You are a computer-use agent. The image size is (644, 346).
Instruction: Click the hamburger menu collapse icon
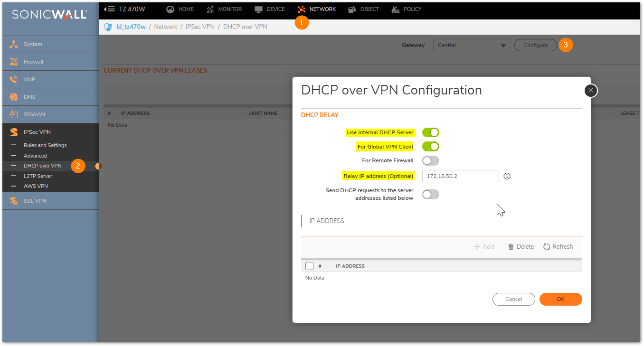[110, 9]
